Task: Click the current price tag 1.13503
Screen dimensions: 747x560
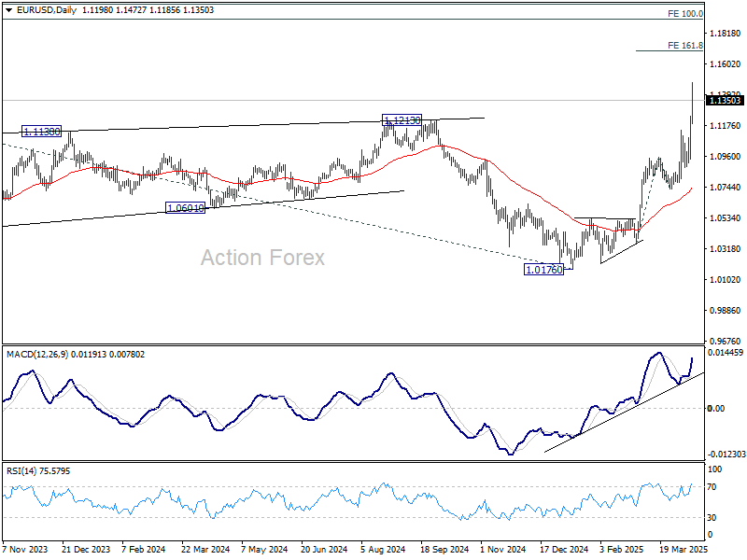Action: click(x=725, y=100)
